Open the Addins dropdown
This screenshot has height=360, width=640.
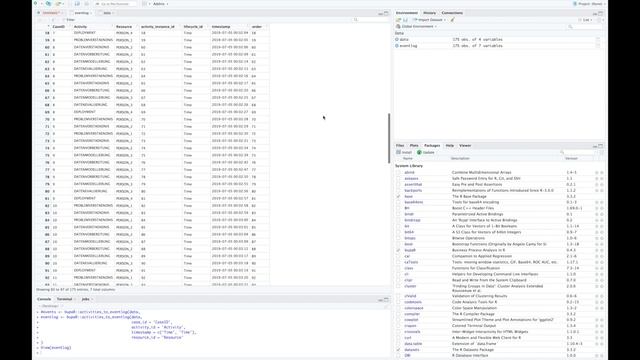coord(160,4)
